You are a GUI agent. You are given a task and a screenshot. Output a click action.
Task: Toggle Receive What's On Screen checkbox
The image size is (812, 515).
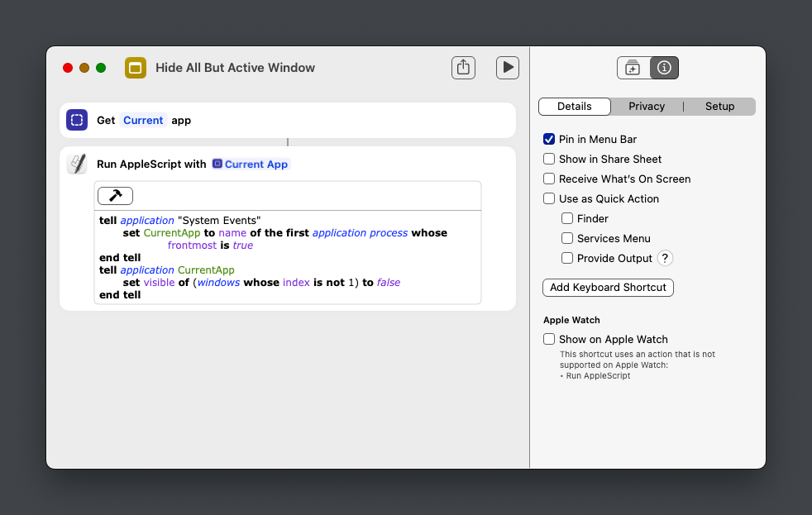(549, 179)
